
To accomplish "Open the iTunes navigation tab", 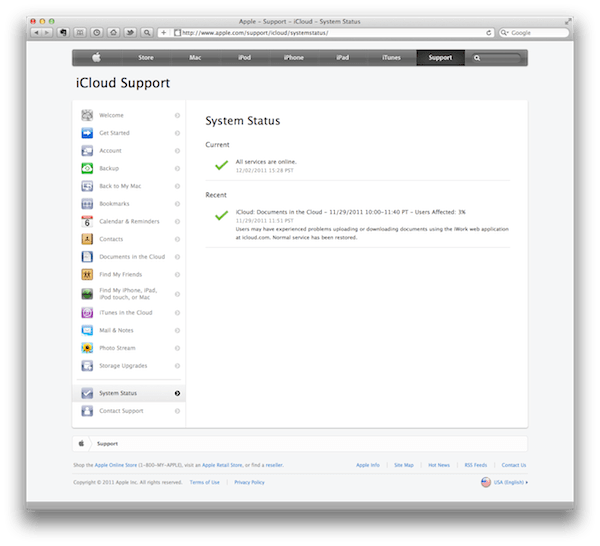I will coord(391,57).
